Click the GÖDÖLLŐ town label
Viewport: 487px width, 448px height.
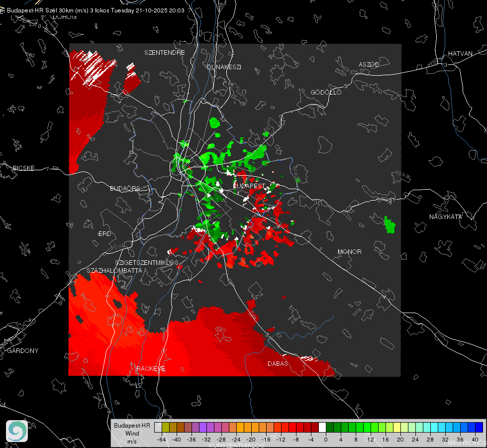[x=326, y=92]
